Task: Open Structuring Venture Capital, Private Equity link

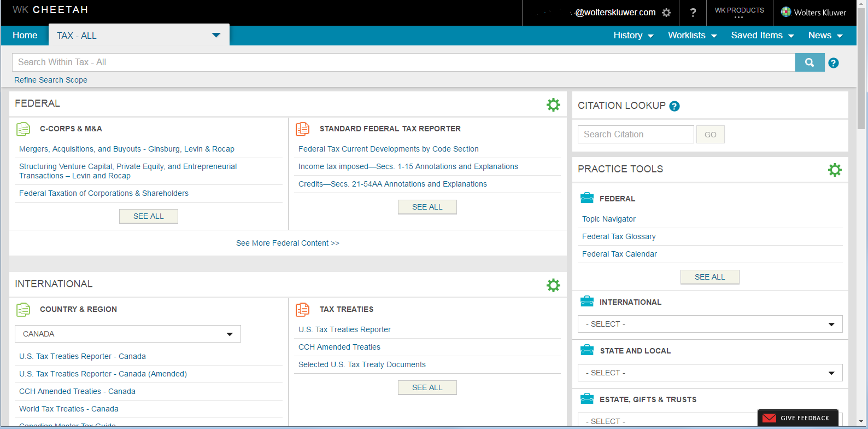Action: 128,171
